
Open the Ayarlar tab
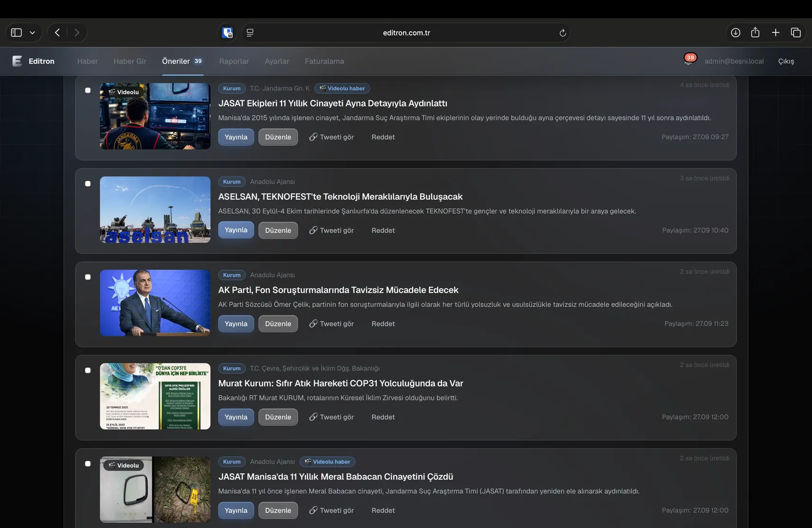coord(277,61)
